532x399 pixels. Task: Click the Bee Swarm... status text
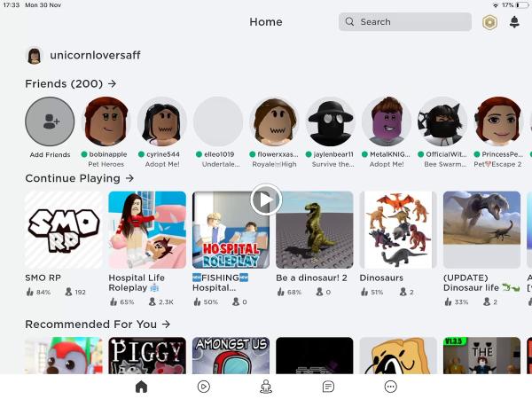tap(445, 164)
